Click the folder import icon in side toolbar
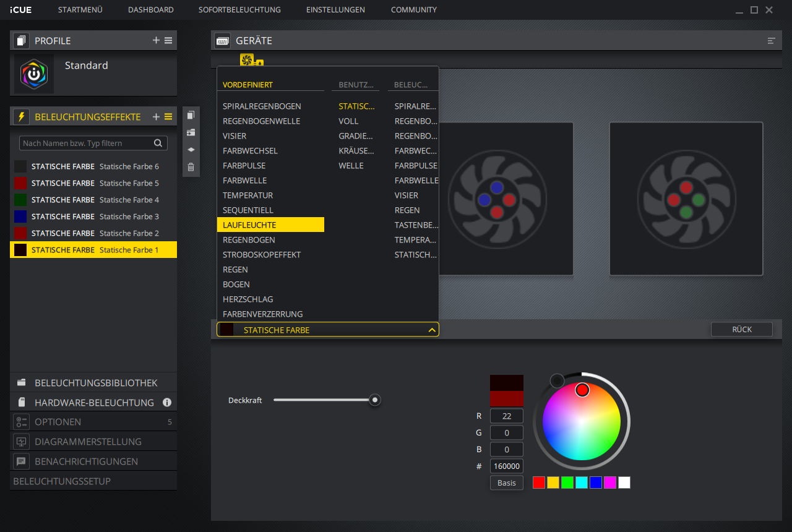Image resolution: width=792 pixels, height=532 pixels. coord(191,132)
